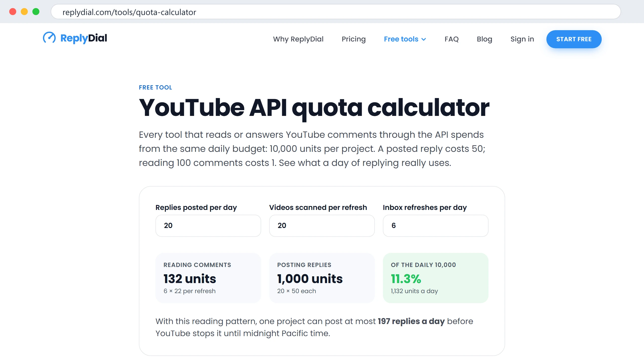This screenshot has width=644, height=360.
Task: Click the '20 × 50 each' text
Action: (296, 291)
